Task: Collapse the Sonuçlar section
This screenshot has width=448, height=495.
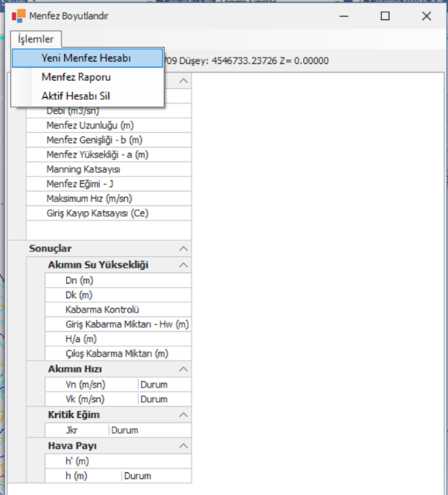Action: [x=183, y=249]
